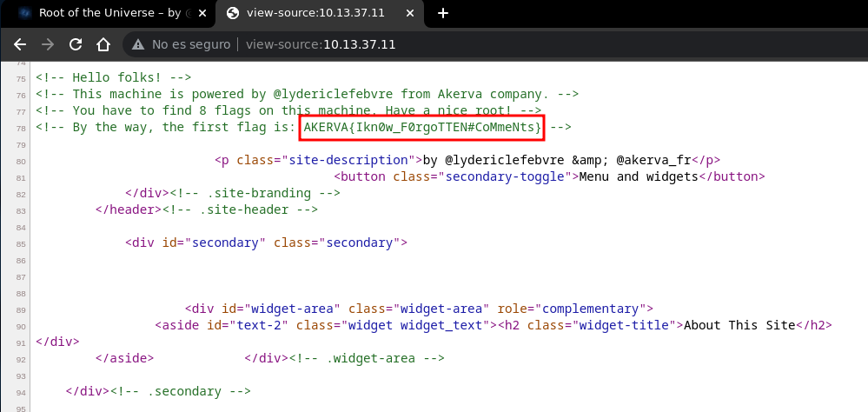Open a new tab with the plus button
Screen dimensions: 868x412
pyautogui.click(x=443, y=13)
